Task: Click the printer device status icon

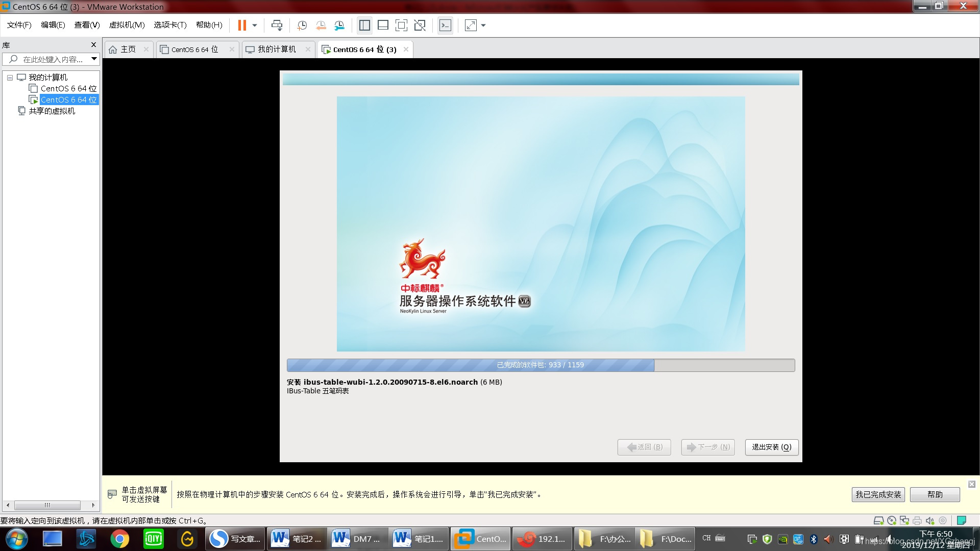Action: (x=917, y=520)
